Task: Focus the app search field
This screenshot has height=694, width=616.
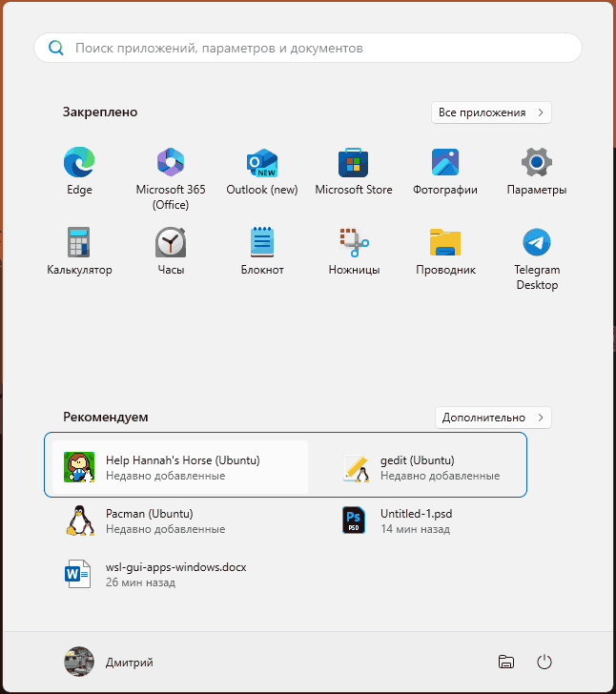Action: click(x=308, y=48)
